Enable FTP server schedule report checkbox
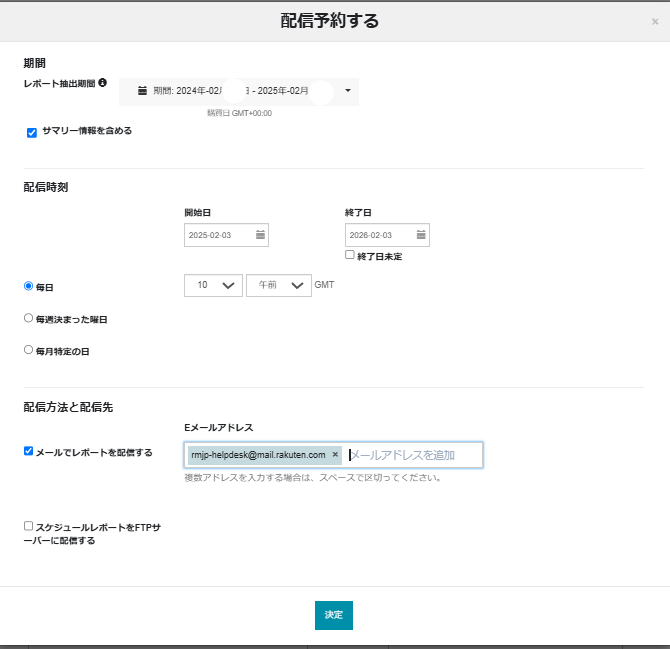The height and width of the screenshot is (649, 670). pos(29,525)
